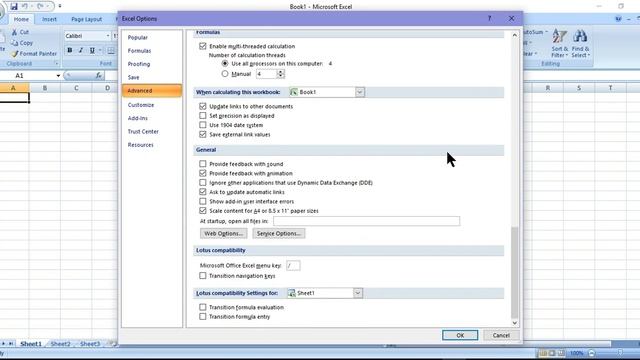Confirm with the OK button
The image size is (640, 360).
[x=460, y=335]
